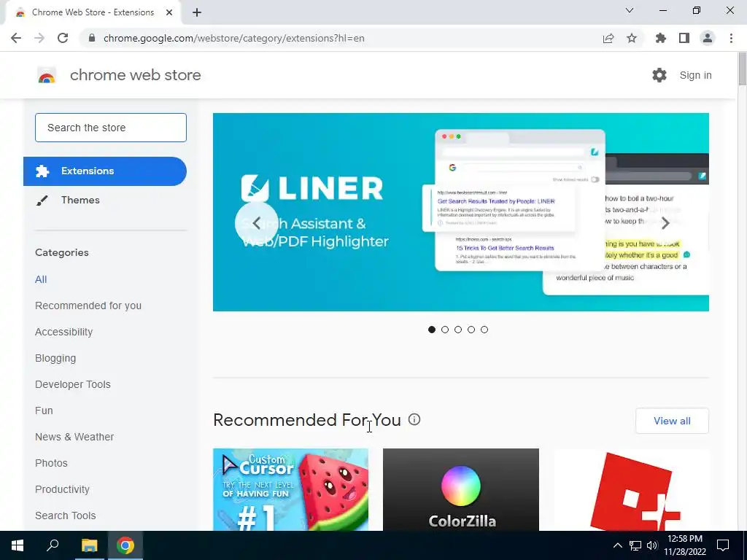This screenshot has width=747, height=560.
Task: Open the Chrome three-dot menu
Action: [731, 38]
